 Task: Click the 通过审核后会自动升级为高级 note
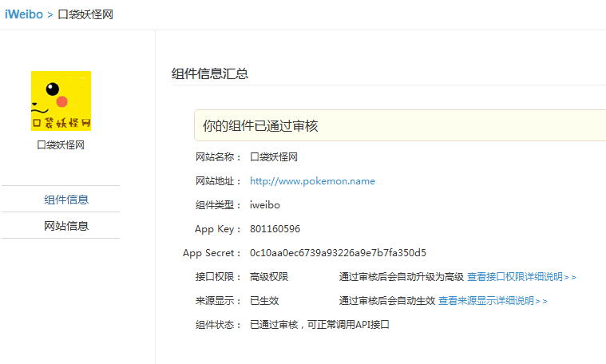pyautogui.click(x=401, y=277)
